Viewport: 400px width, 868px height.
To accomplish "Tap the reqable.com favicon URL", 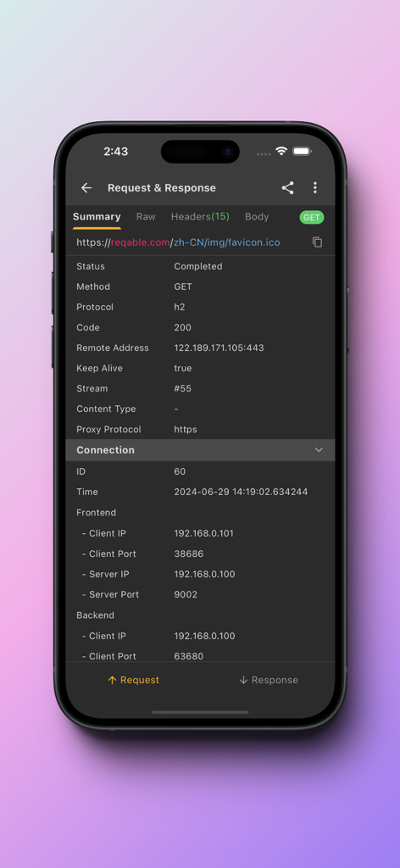I will [178, 242].
